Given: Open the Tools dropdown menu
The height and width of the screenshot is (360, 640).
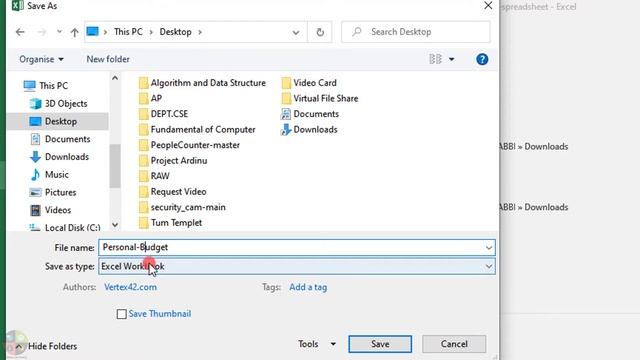Looking at the screenshot, I should pyautogui.click(x=317, y=344).
